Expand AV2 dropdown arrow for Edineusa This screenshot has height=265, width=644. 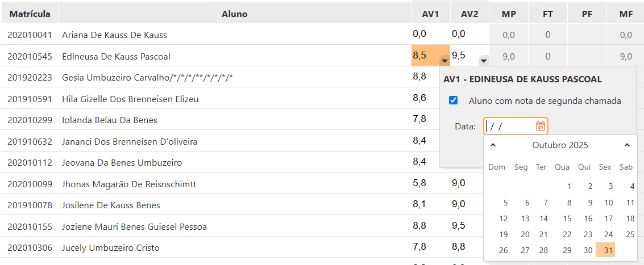click(483, 60)
